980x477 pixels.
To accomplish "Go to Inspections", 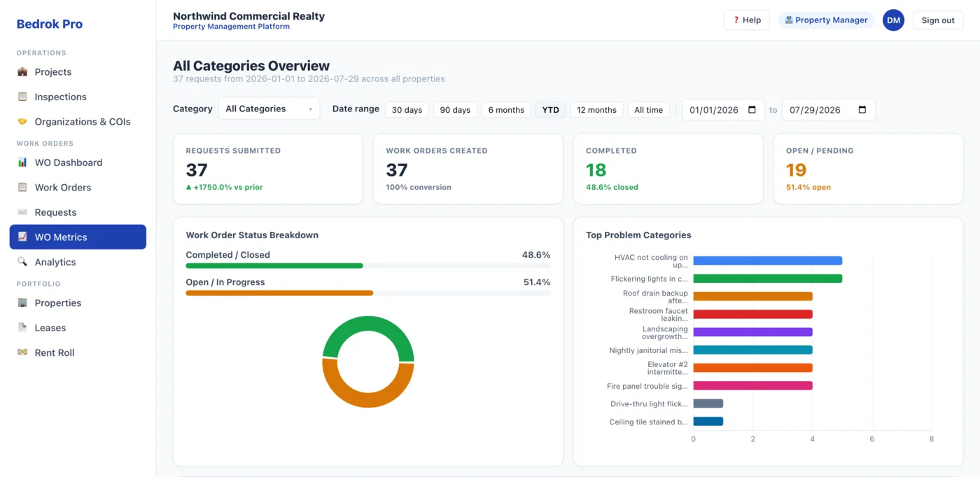I will 78,97.
